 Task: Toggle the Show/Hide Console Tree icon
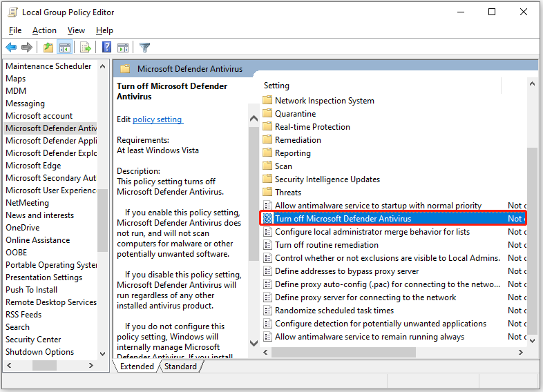(x=65, y=47)
